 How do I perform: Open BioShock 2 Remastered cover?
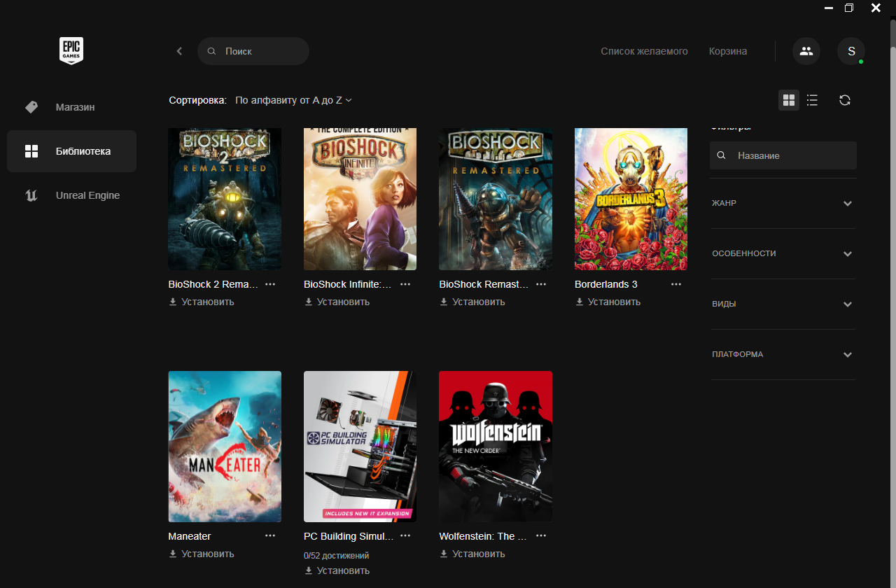(225, 199)
